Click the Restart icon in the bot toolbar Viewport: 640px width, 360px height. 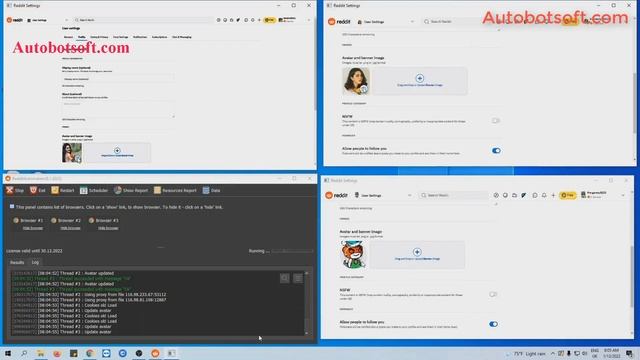55,190
